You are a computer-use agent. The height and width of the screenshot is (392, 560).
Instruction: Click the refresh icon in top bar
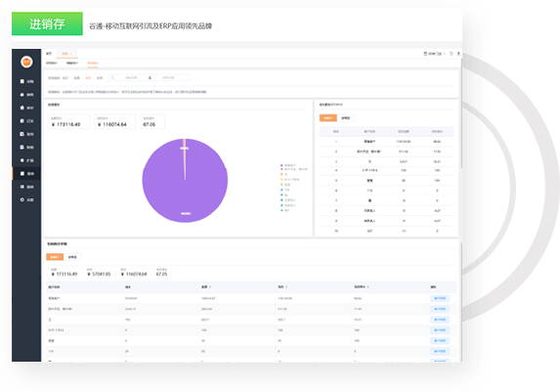click(x=452, y=54)
